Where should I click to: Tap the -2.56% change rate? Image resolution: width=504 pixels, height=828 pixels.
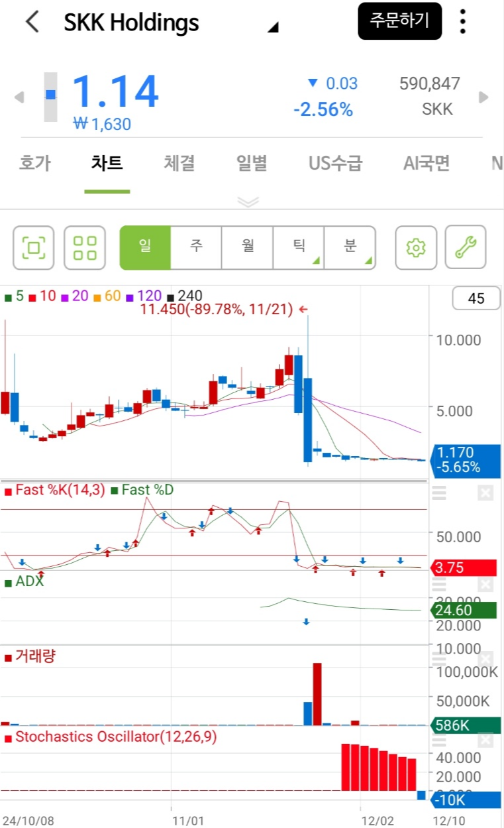tap(323, 109)
